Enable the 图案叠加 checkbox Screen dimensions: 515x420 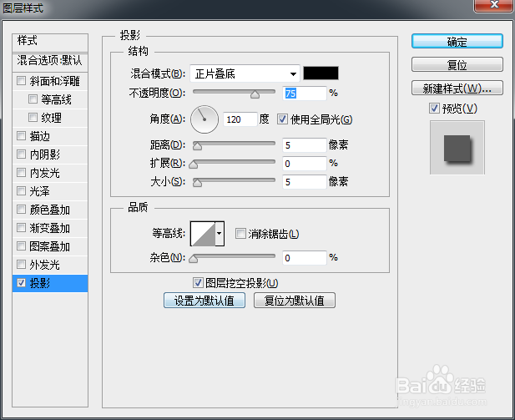pos(22,245)
